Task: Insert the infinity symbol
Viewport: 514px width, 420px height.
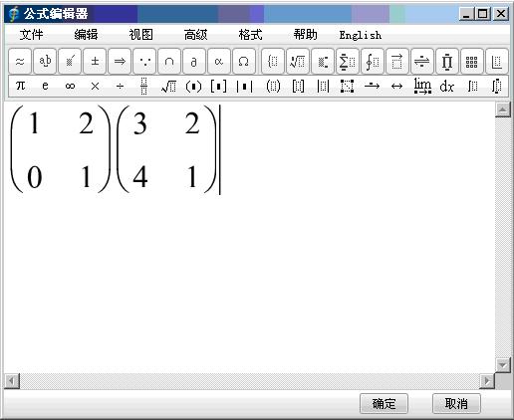Action: [70, 87]
